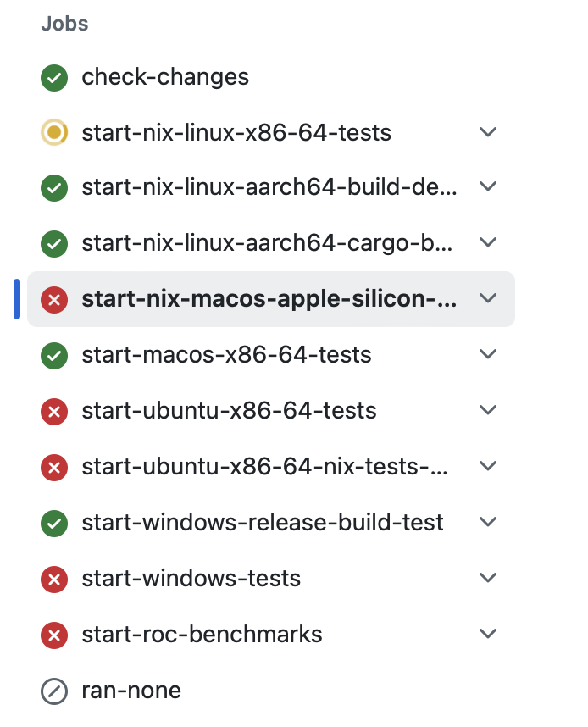This screenshot has width=588, height=727.
Task: Open the start-nix-linux-aarch64-cargo-b... job
Action: click(267, 243)
